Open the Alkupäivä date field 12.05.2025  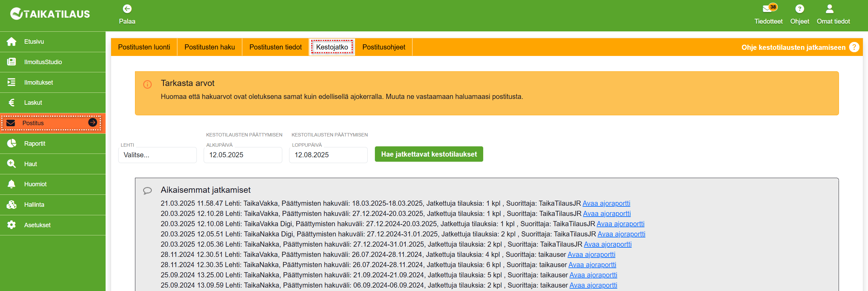pos(243,155)
